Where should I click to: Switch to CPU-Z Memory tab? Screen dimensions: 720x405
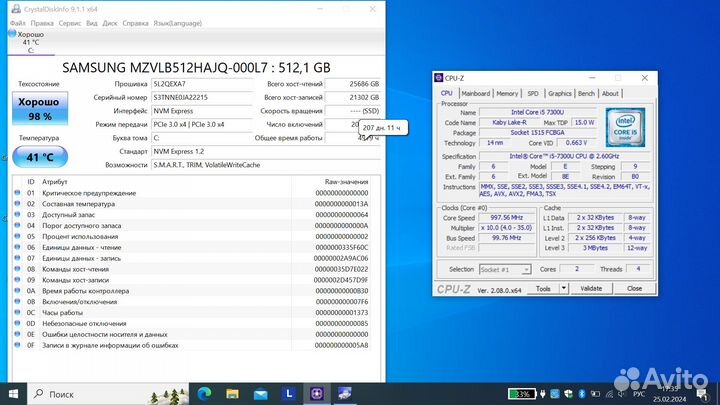coord(507,93)
